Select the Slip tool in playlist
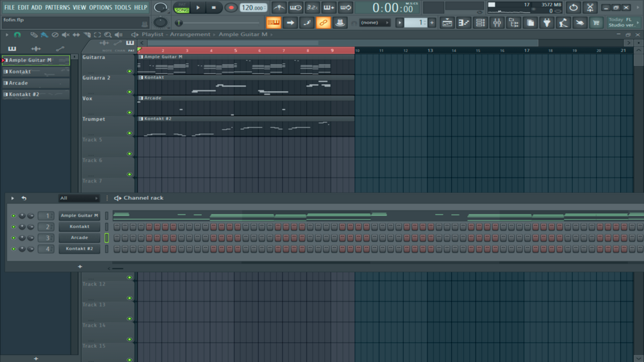 [76, 35]
